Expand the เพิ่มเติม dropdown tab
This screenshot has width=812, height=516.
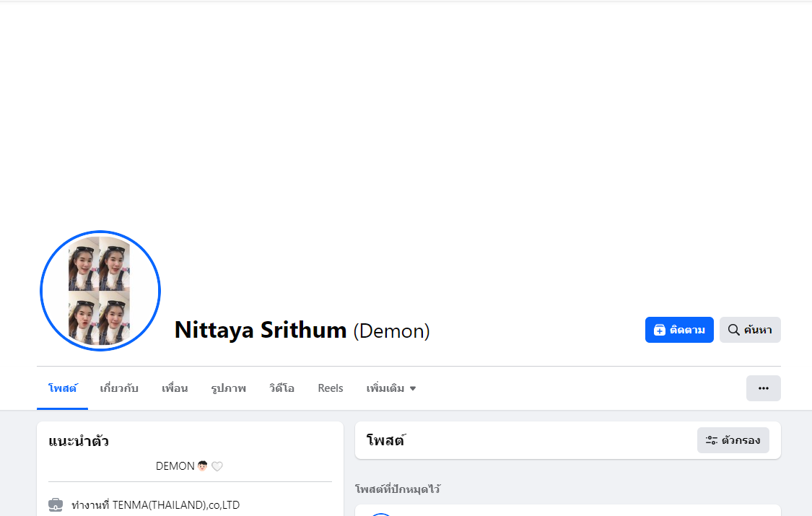(x=391, y=388)
